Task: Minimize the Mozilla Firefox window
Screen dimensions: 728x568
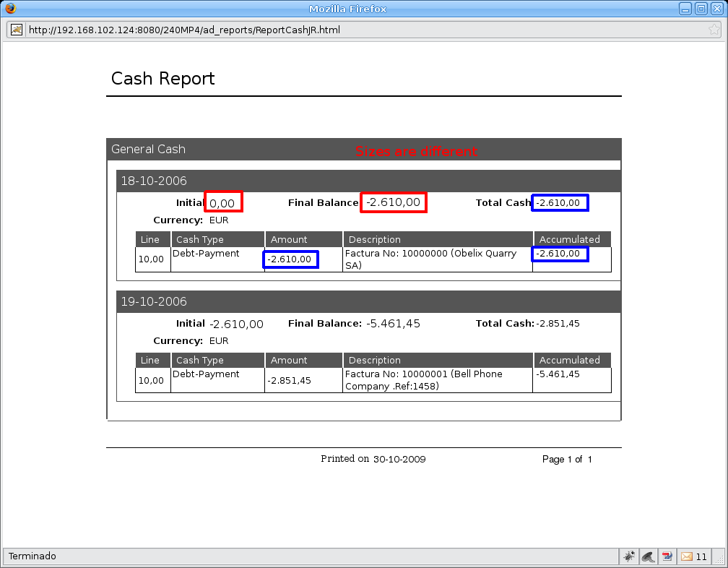Action: [x=686, y=9]
